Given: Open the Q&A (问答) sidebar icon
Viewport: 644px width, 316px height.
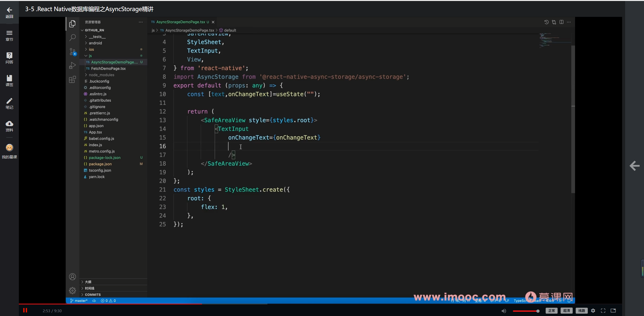Looking at the screenshot, I should [9, 58].
